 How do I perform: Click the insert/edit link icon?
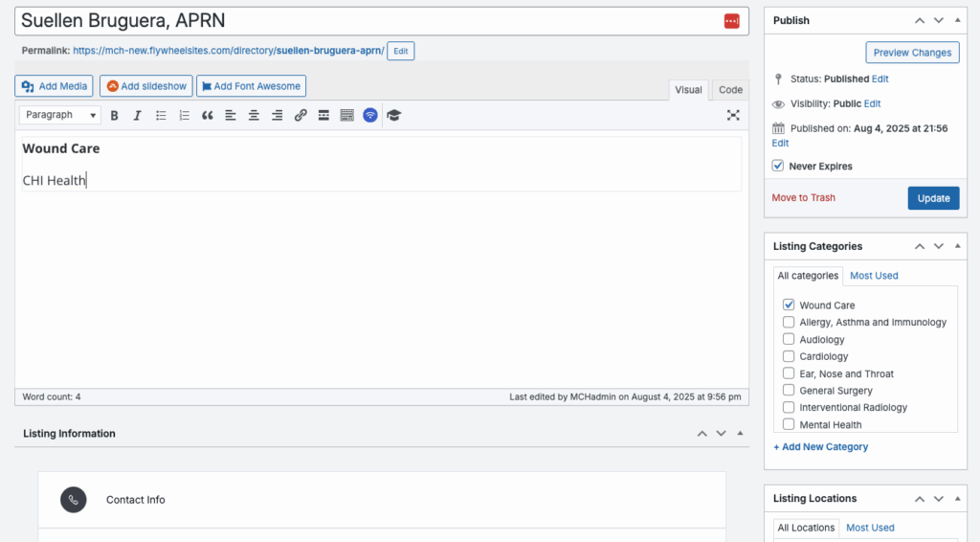click(301, 115)
